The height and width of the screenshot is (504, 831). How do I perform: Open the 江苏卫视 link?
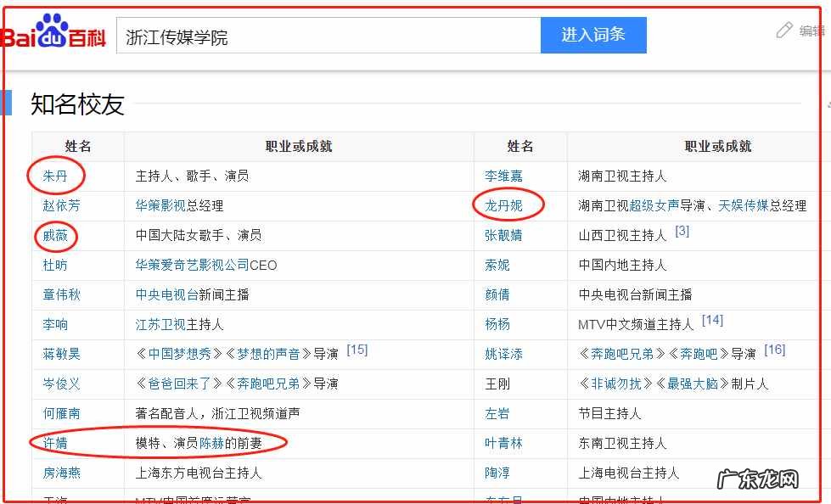161,324
